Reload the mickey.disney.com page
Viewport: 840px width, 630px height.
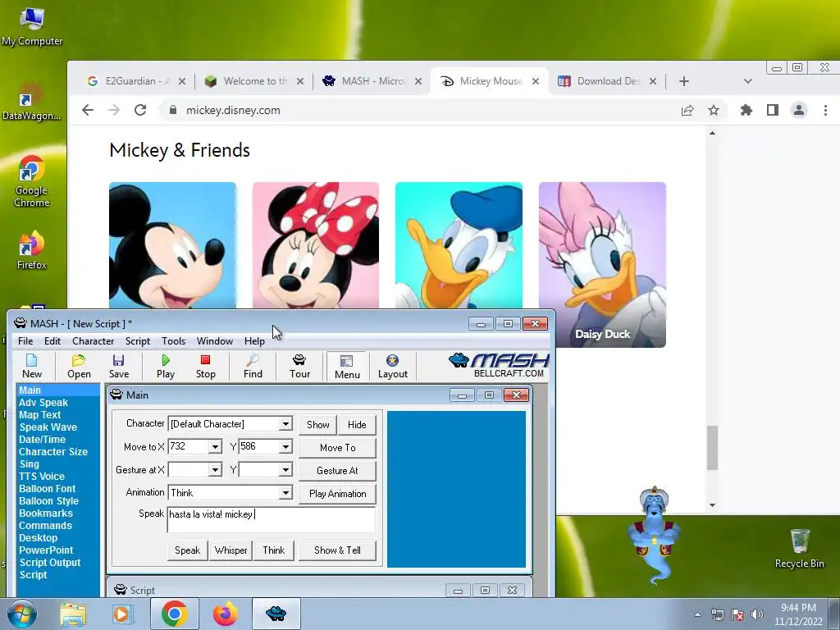(140, 111)
